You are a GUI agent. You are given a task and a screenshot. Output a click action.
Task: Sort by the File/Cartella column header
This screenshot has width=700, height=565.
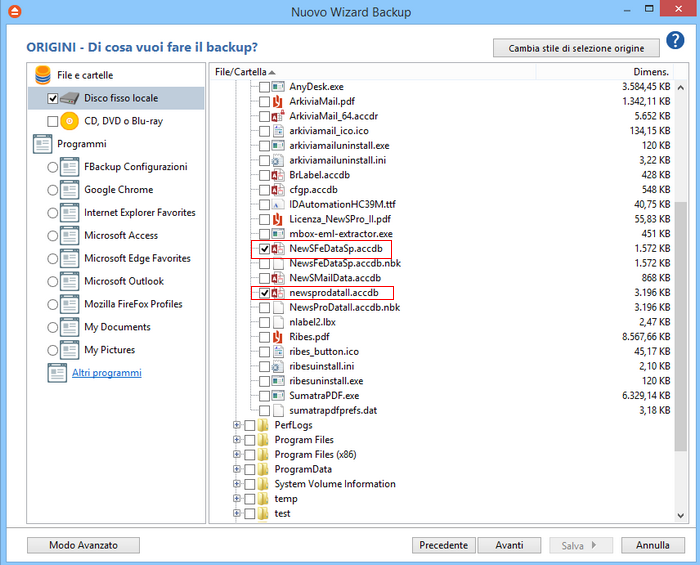click(240, 72)
